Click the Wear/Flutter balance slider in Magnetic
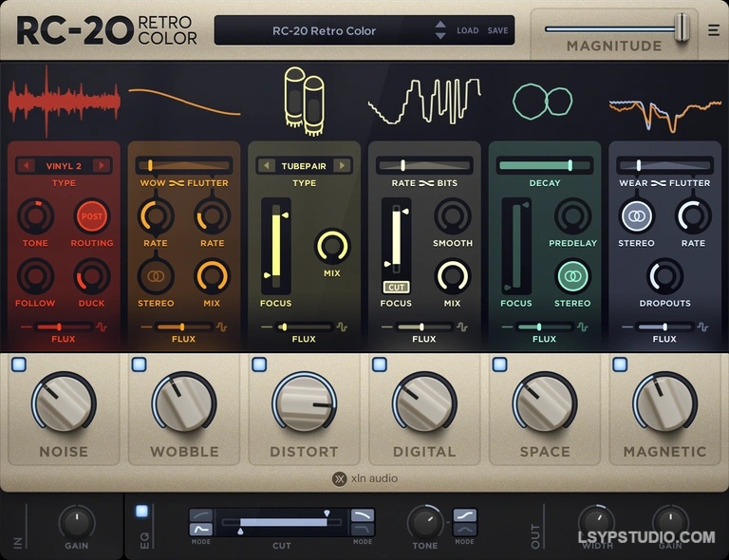729x560 pixels. (664, 165)
